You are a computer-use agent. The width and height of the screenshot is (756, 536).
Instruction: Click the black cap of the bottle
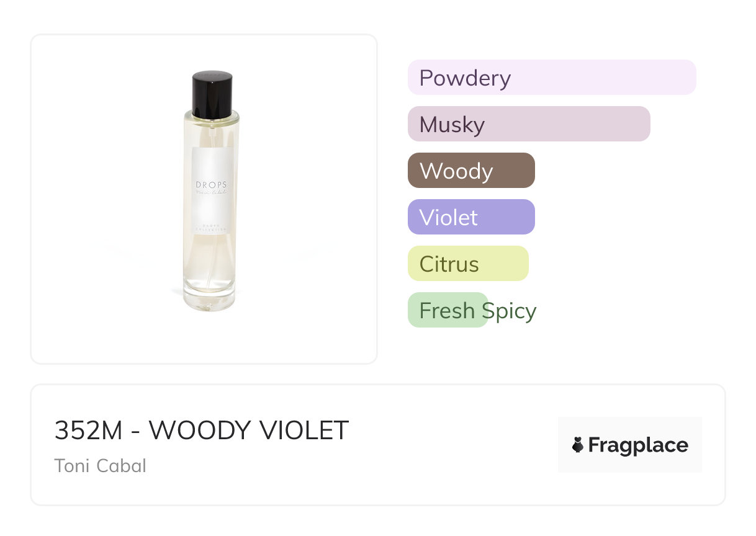click(x=212, y=94)
